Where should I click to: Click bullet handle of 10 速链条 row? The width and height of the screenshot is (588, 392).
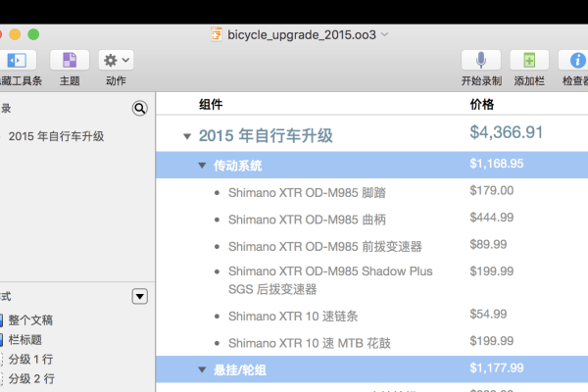tap(217, 317)
